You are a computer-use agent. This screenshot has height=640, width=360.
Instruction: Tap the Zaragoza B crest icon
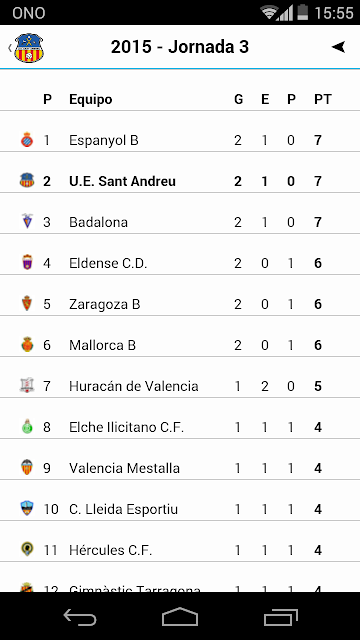click(x=27, y=304)
